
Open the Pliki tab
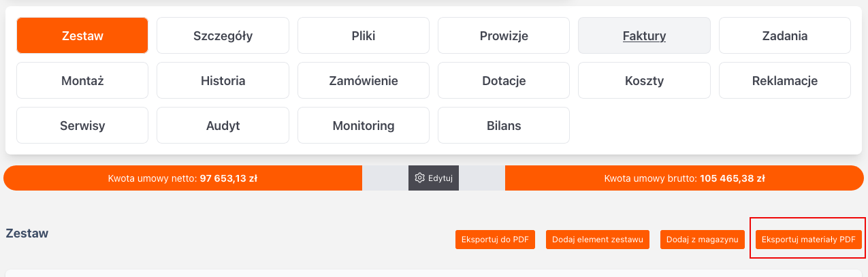tap(364, 35)
